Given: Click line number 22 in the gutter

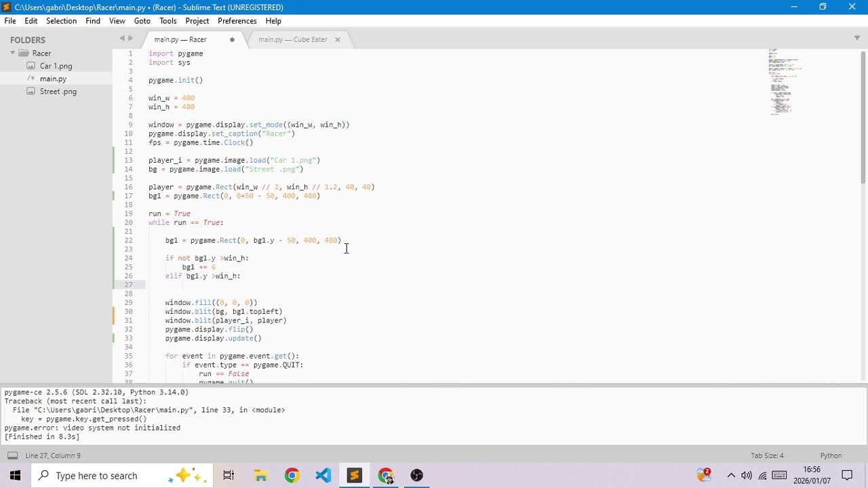Looking at the screenshot, I should 128,241.
